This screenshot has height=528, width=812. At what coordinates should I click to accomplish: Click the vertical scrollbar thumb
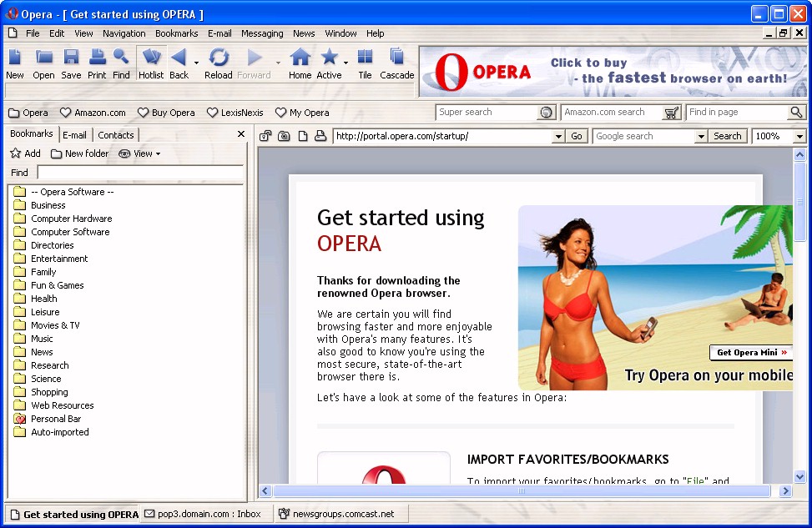click(x=799, y=201)
